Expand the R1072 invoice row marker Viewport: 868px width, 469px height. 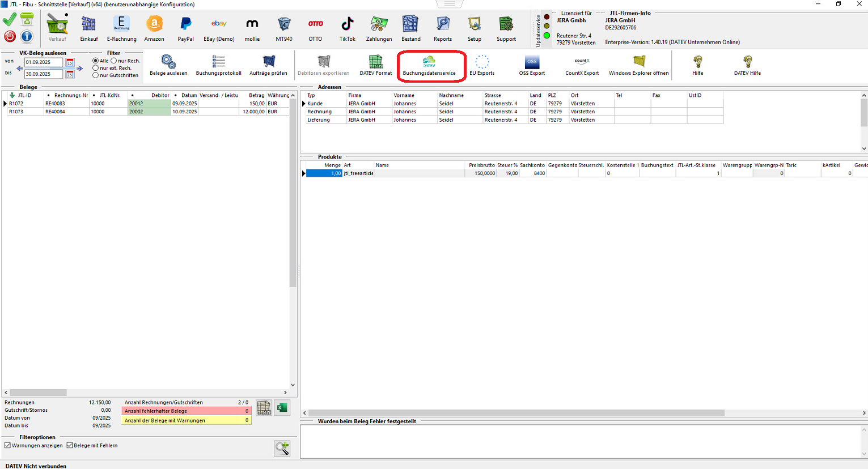click(5, 104)
